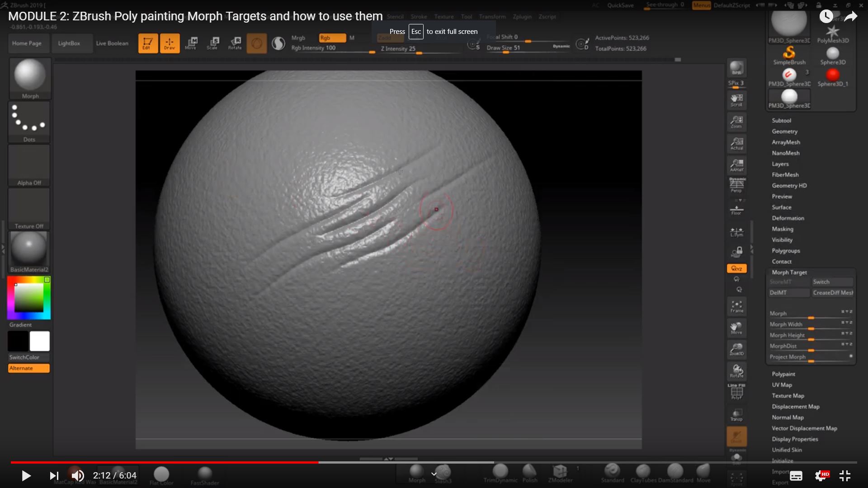Screen dimensions: 868x488
Task: Open the Transform menu
Action: point(492,17)
